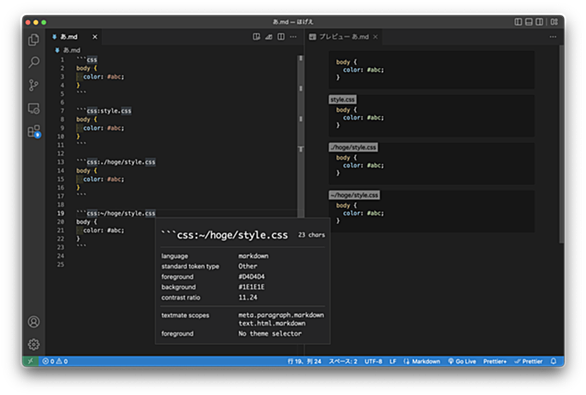Open editor more actions ellipsis menu
Viewport: 586px width, 395px height.
pos(293,37)
